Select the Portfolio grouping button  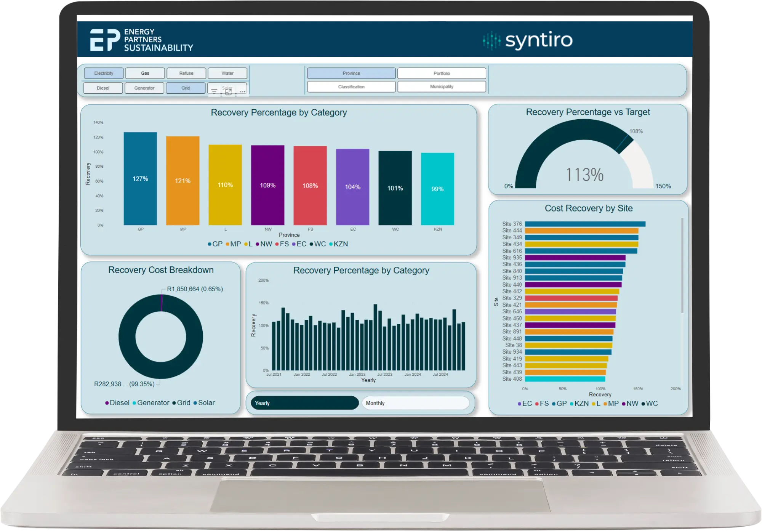(x=442, y=73)
